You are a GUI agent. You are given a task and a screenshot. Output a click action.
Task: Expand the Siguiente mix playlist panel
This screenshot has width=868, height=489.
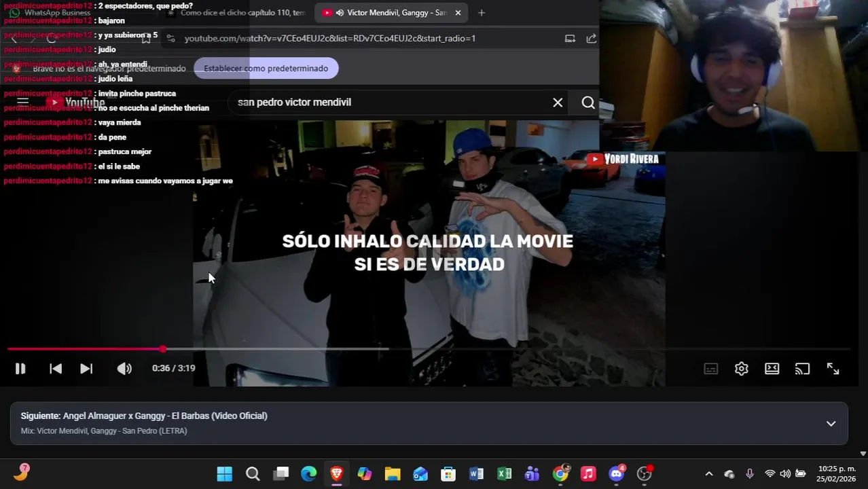coord(831,424)
